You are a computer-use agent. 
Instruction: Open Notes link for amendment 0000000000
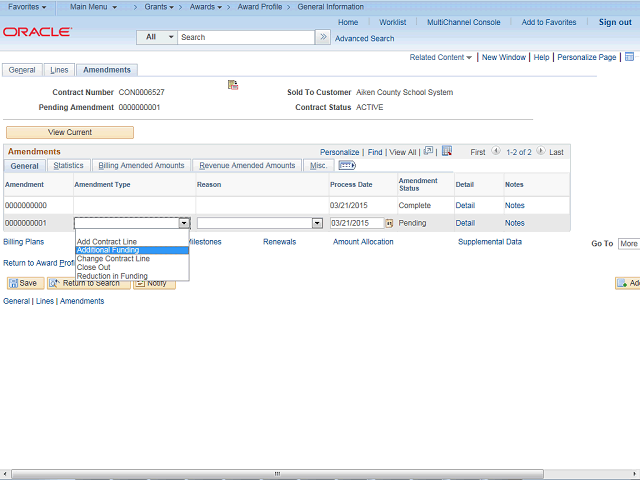514,205
